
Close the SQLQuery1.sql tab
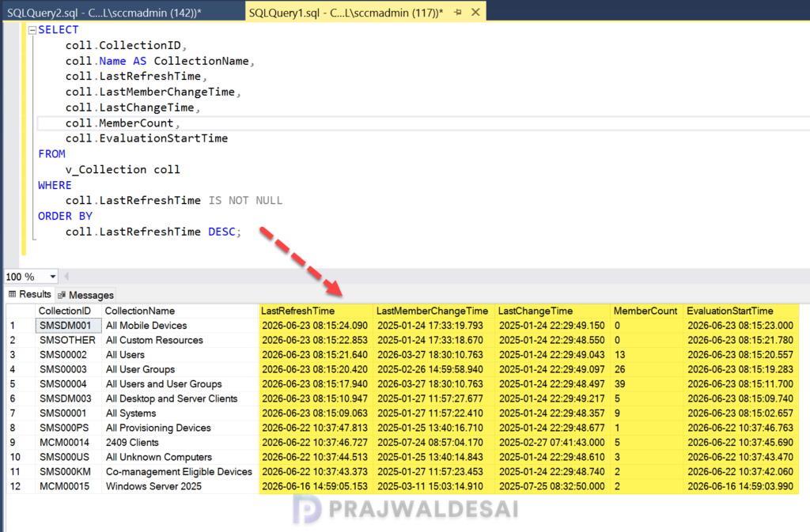tap(475, 12)
